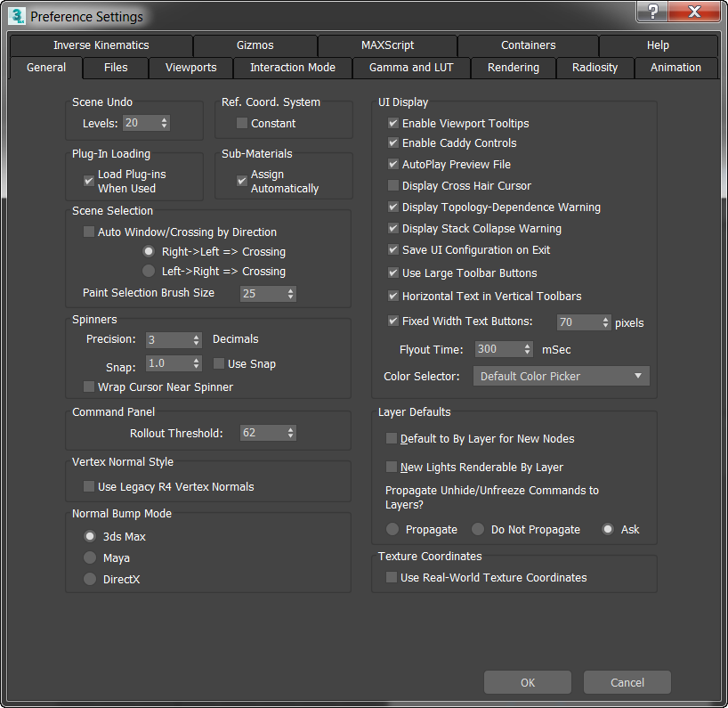
Task: Open the MAXScript tab
Action: 387,45
